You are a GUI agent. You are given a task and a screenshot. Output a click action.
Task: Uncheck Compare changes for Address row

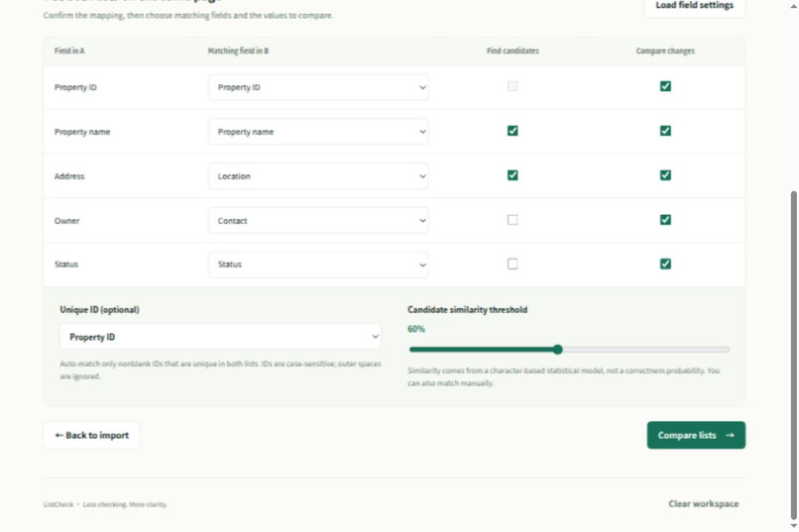click(665, 175)
